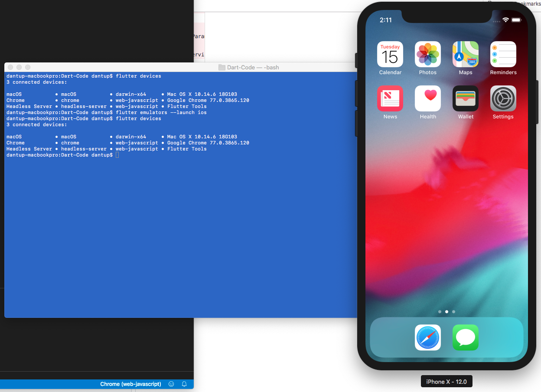
Task: Zoom the Dart-Code terminal window
Action: (x=28, y=67)
